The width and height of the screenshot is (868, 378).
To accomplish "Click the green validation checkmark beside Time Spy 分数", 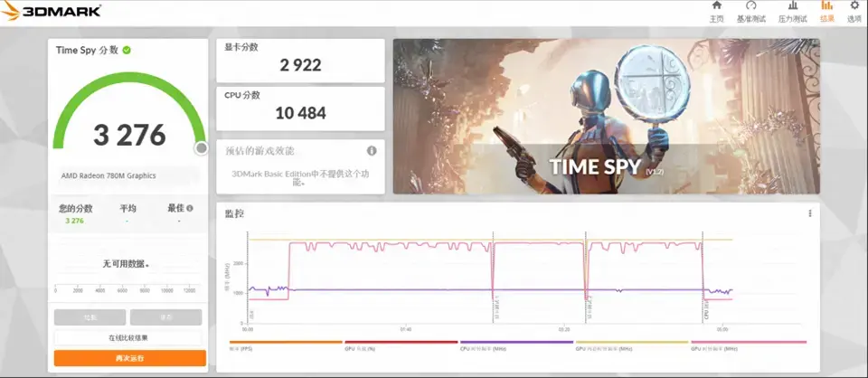I will coord(127,51).
